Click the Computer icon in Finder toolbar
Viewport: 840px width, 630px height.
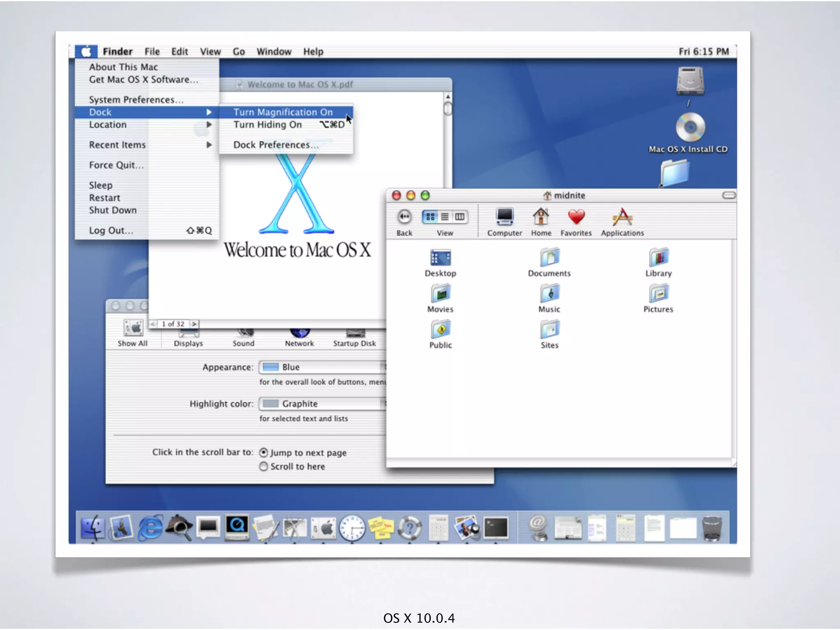pos(504,217)
